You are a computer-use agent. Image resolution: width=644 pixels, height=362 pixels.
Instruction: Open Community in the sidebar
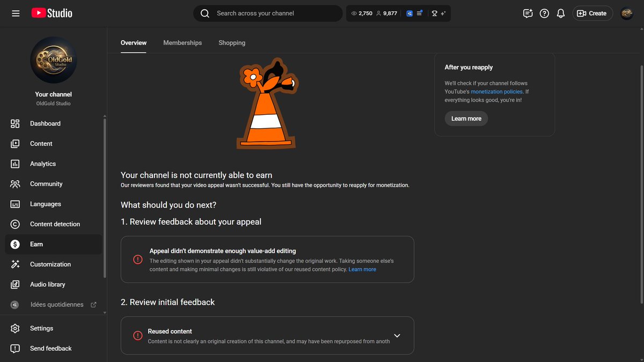[53, 184]
